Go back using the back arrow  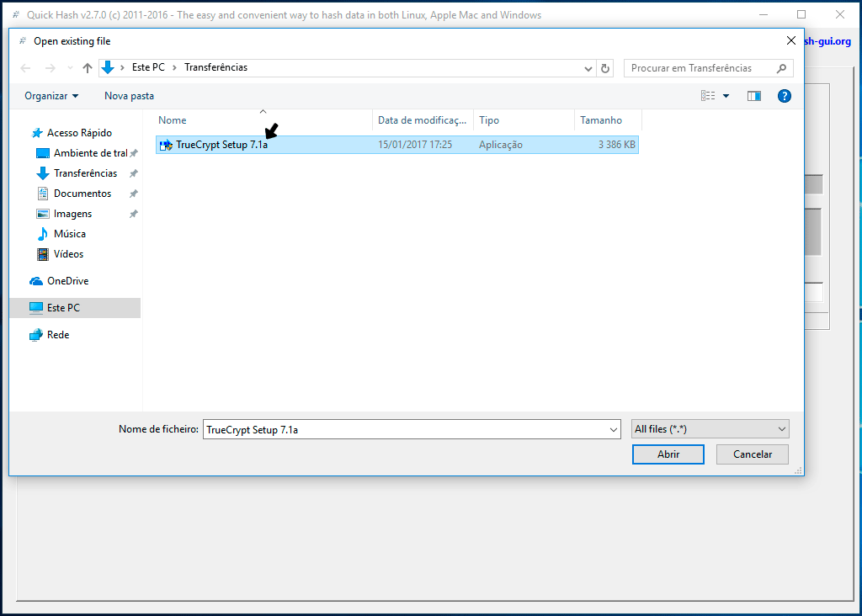tap(25, 68)
